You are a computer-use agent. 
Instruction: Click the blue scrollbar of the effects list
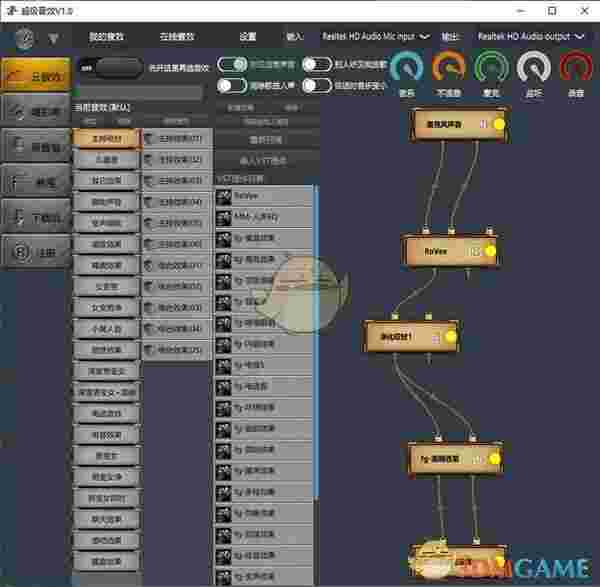tap(316, 341)
